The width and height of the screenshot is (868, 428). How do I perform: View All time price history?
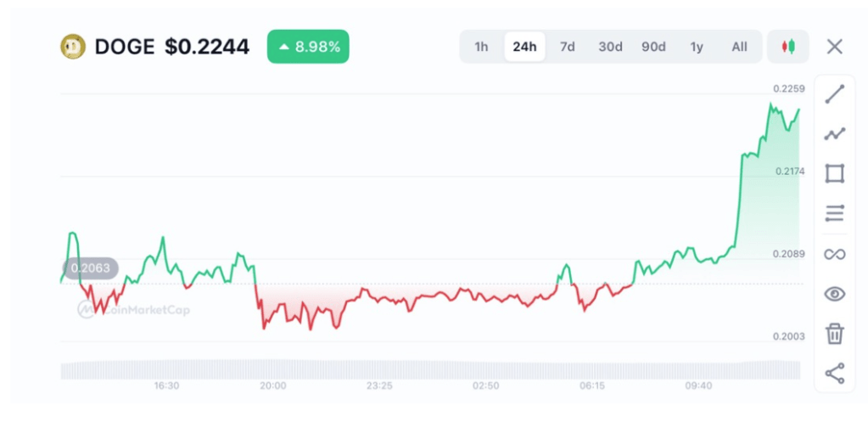click(x=739, y=47)
